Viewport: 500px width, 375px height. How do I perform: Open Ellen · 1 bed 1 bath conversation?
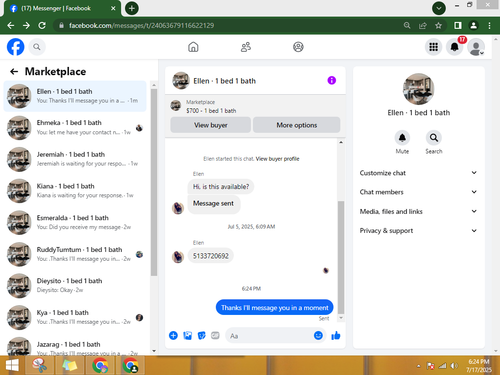(75, 96)
